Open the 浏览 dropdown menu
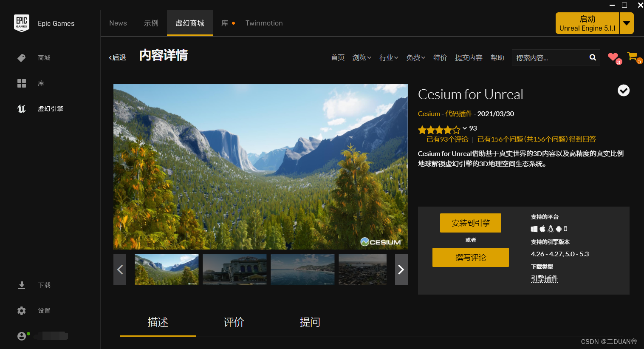644x349 pixels. point(362,57)
